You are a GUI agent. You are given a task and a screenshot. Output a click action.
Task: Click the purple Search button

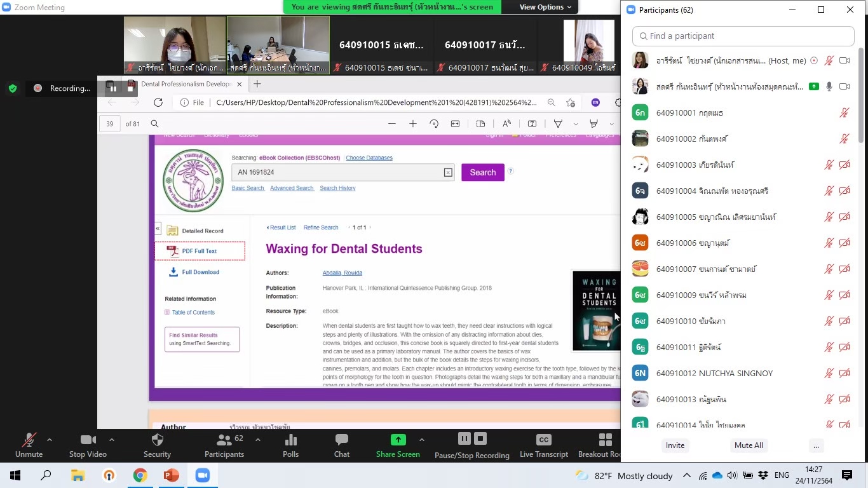tap(482, 172)
